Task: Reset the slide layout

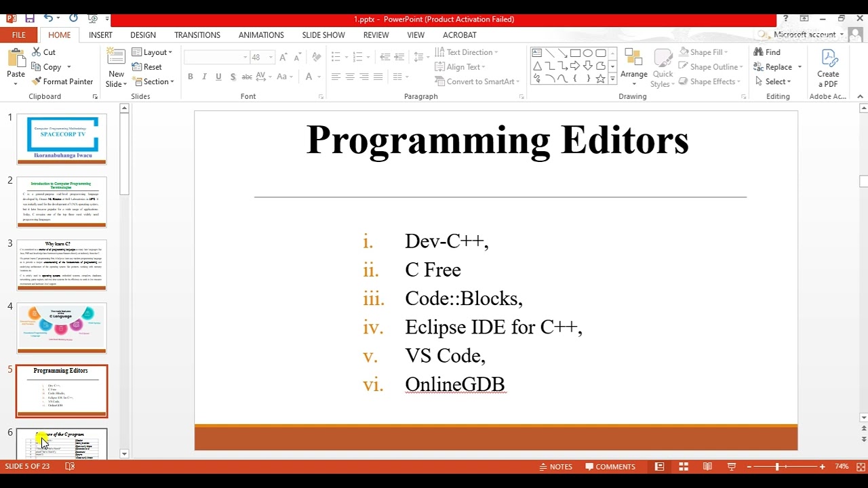Action: pos(147,67)
